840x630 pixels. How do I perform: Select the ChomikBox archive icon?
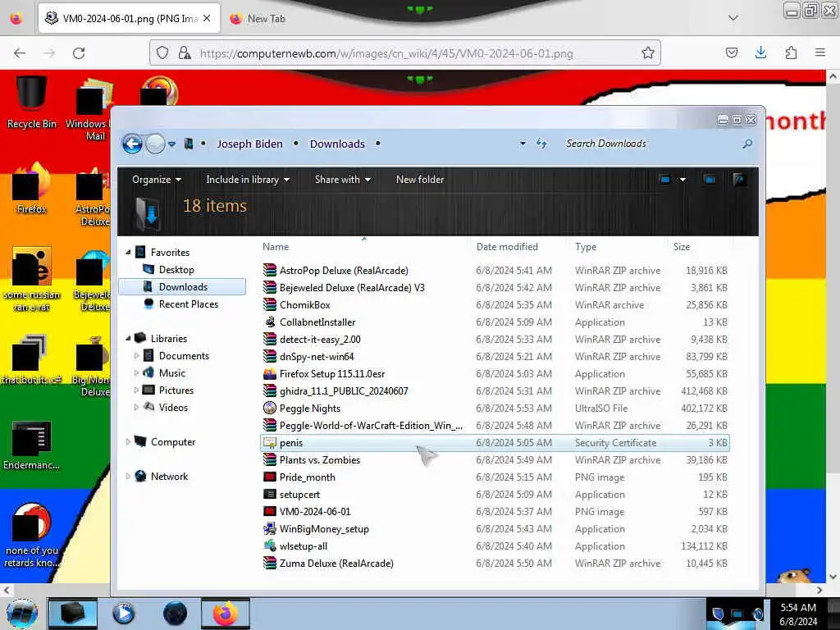pos(270,304)
